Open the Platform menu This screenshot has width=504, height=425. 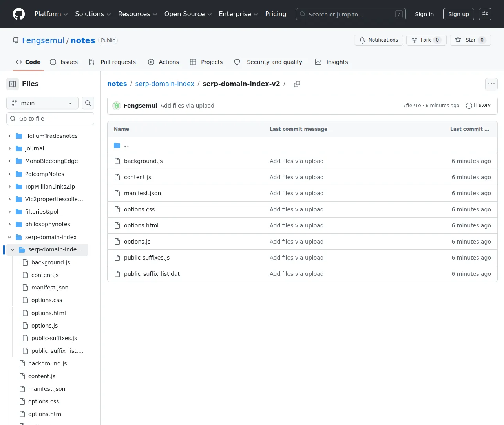pos(51,14)
